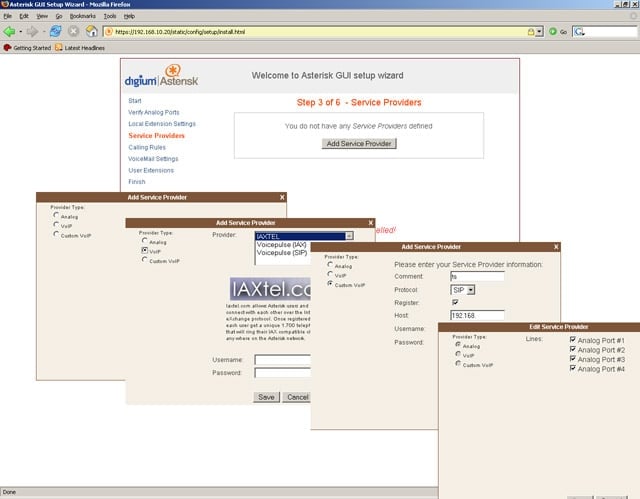Go to the Start wizard step
640x499 pixels.
135,101
